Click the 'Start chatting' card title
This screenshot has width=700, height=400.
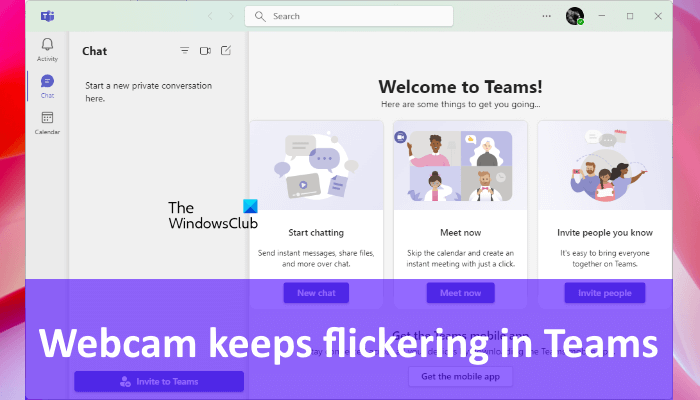[316, 233]
